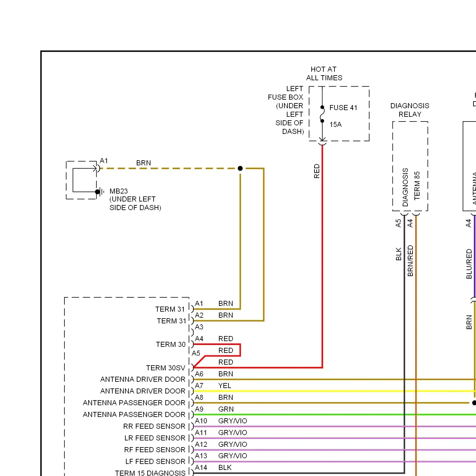This screenshot has width=476, height=476.
Task: Select the RED label beside module pin A4
Action: point(226,339)
